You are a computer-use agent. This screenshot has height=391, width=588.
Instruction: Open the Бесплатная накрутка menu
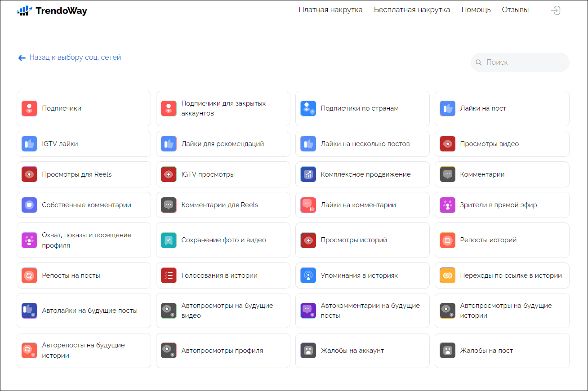tap(412, 10)
